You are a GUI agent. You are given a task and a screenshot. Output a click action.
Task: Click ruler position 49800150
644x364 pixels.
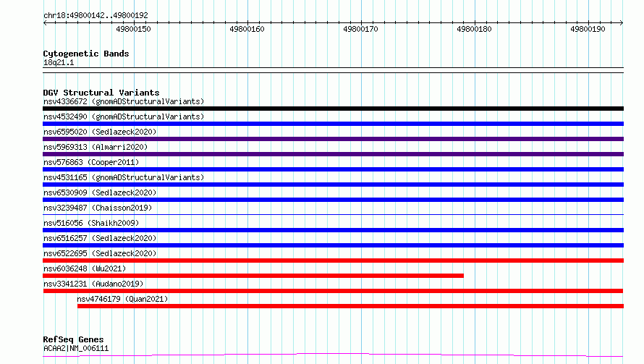(133, 29)
